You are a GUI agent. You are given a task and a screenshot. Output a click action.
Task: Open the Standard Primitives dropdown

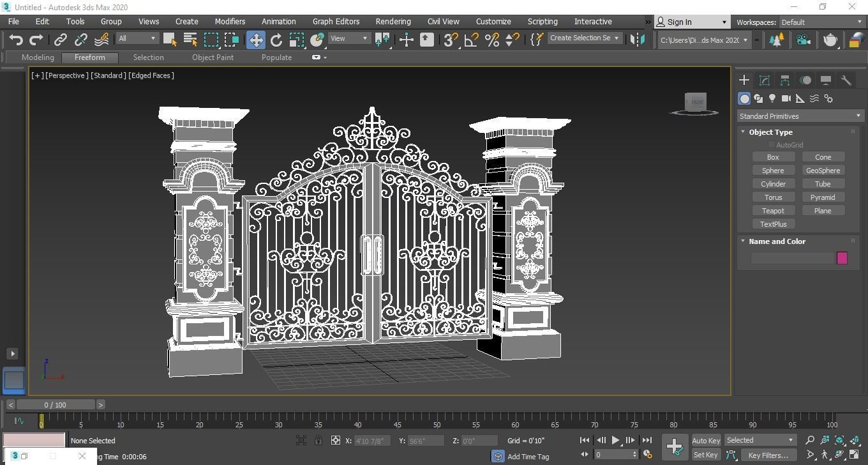(x=799, y=116)
